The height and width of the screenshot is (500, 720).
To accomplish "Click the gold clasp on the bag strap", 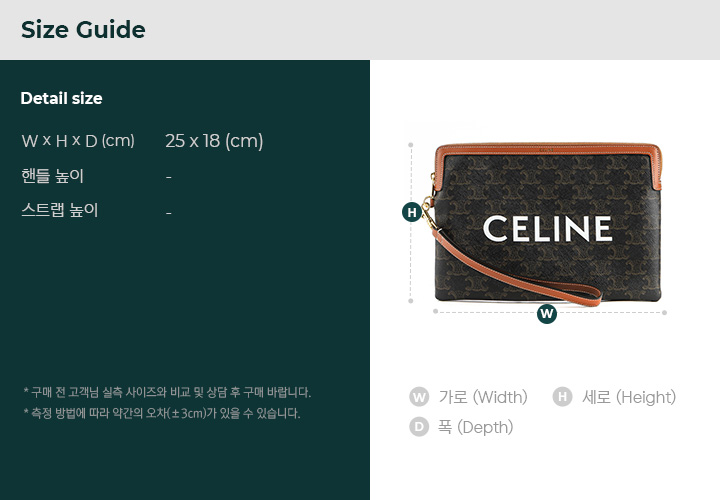I will 429,212.
